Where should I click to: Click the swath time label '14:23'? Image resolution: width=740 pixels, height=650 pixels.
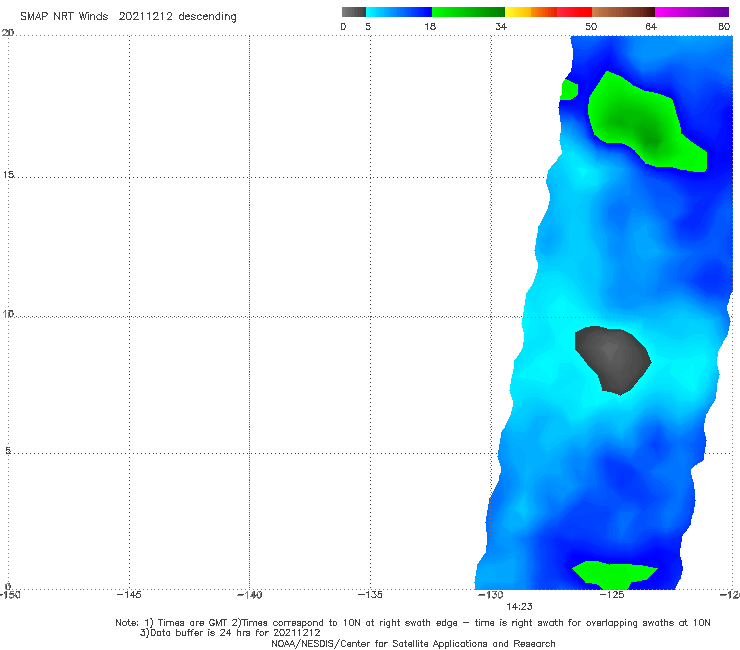[x=519, y=607]
